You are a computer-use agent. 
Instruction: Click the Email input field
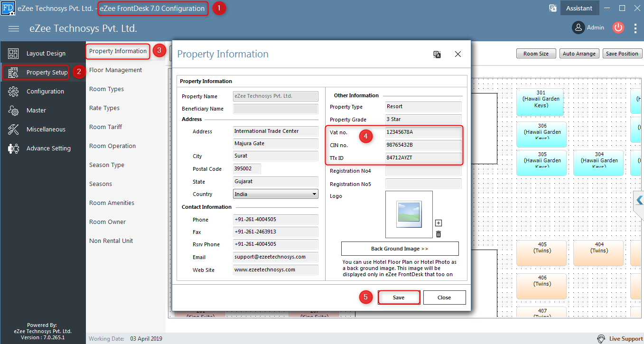point(276,257)
